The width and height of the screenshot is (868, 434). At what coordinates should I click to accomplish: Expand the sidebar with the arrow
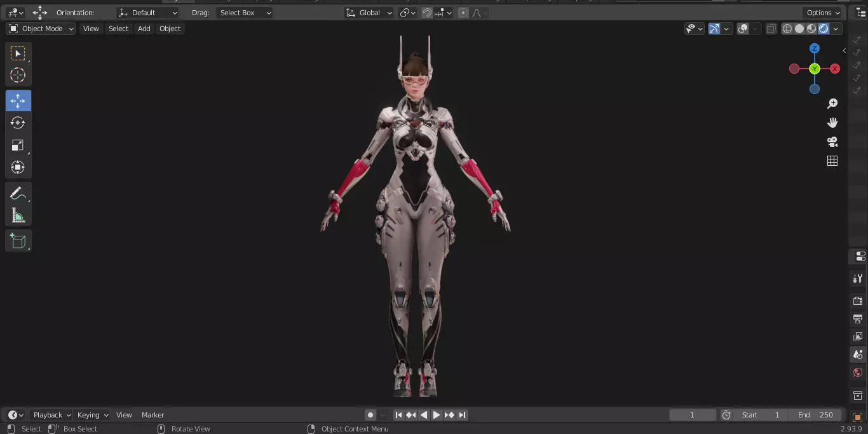[x=844, y=50]
